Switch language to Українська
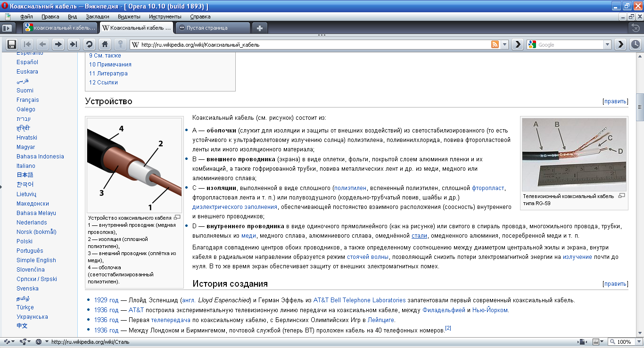This screenshot has height=348, width=644. coord(32,317)
